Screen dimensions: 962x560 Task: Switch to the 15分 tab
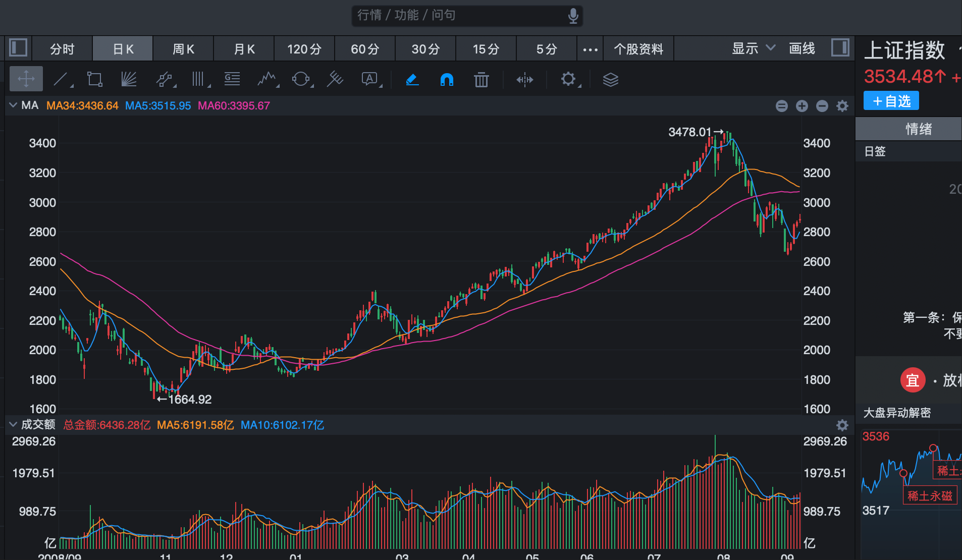click(486, 49)
